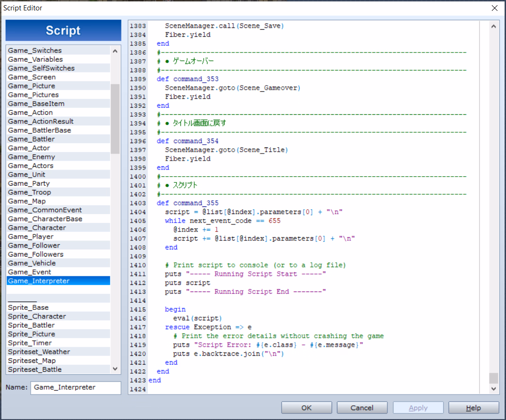Choose the Game_BattlerBase script
This screenshot has height=420, width=506.
coord(39,130)
